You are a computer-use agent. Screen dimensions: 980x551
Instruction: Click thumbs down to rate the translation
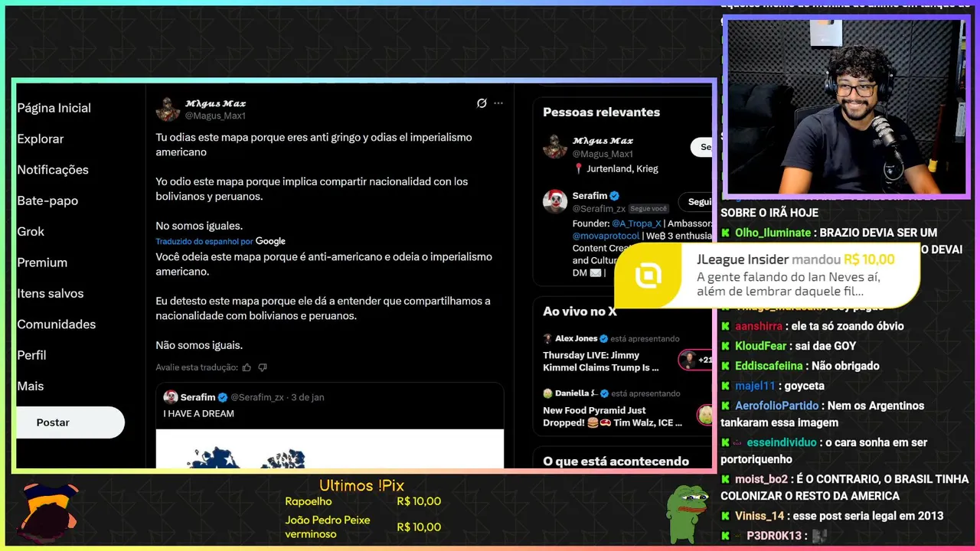(x=263, y=367)
